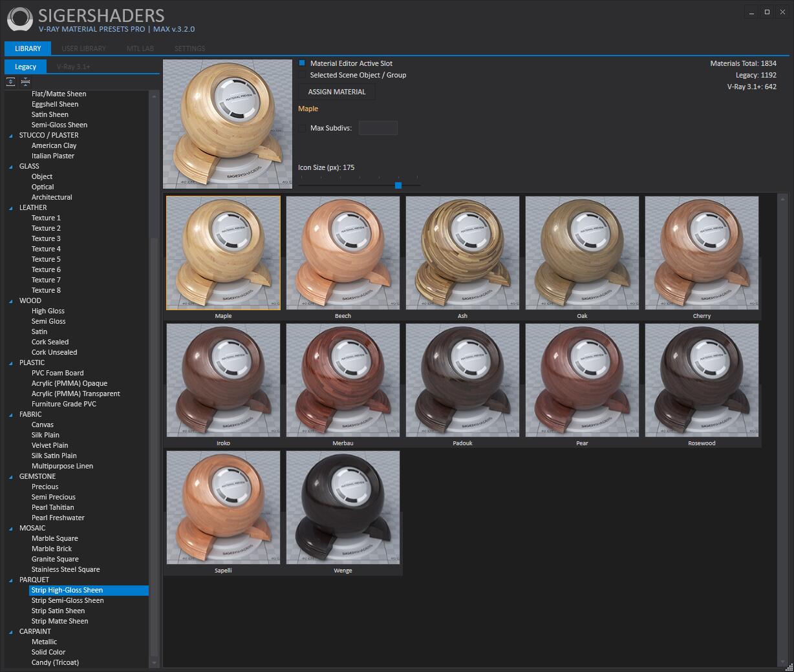Collapse the WOOD category arrow
The width and height of the screenshot is (794, 672).
coord(11,301)
